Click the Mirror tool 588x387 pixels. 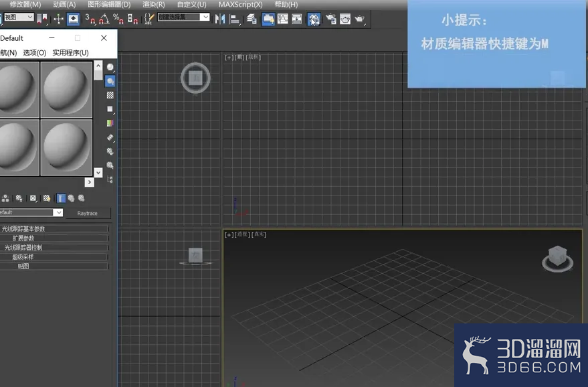(x=220, y=19)
